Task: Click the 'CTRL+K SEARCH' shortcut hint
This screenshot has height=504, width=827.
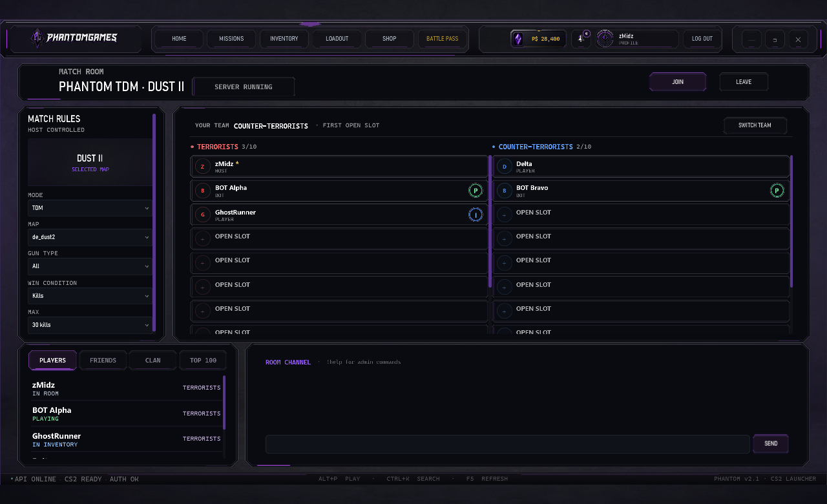Action: [x=413, y=479]
